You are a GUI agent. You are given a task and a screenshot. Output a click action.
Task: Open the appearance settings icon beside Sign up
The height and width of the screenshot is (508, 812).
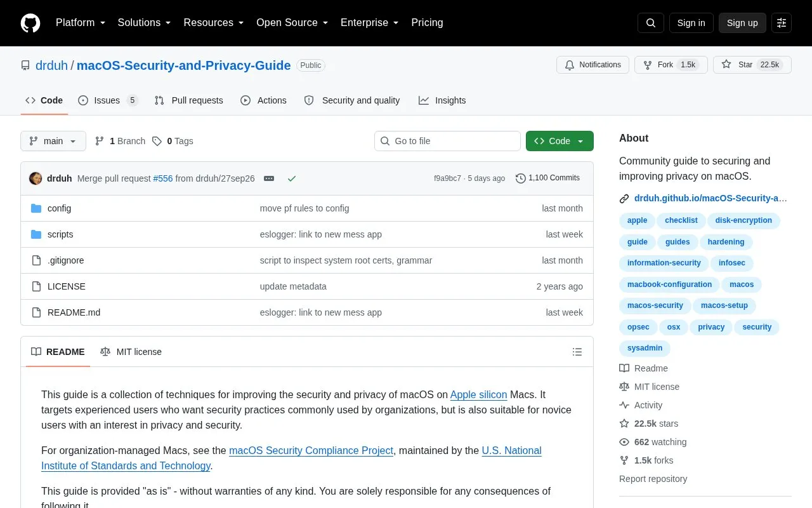[x=782, y=23]
